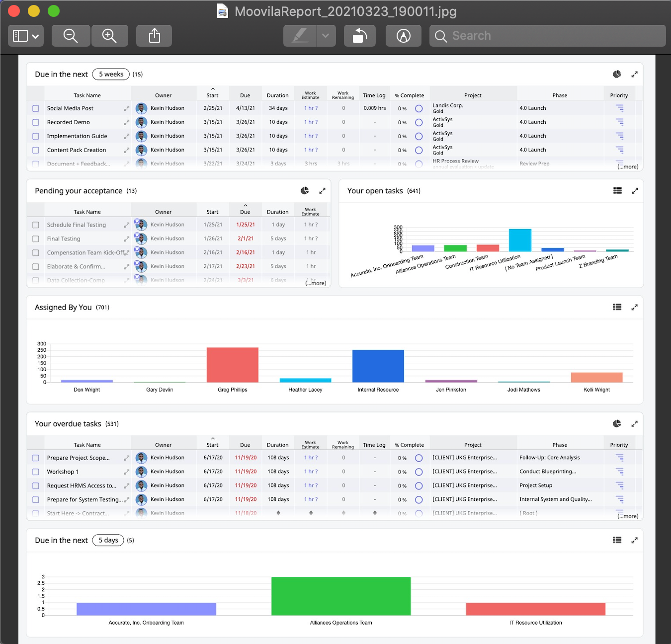Image resolution: width=671 pixels, height=644 pixels.
Task: Click the Zoom Out magnifier in toolbar
Action: [71, 36]
